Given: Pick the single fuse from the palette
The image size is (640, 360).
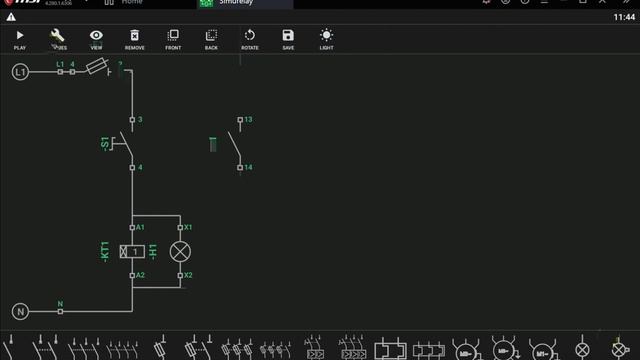Looking at the screenshot, I should tap(160, 347).
